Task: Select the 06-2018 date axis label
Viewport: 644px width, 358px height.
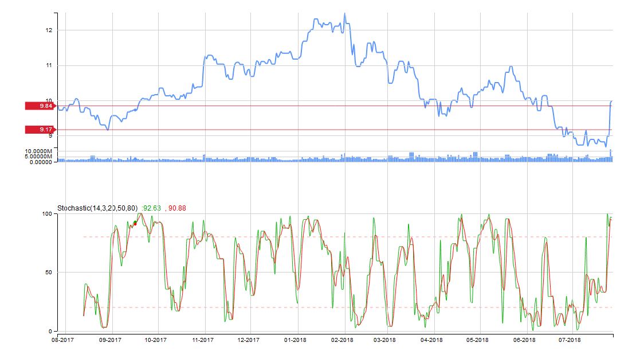Action: tap(524, 340)
